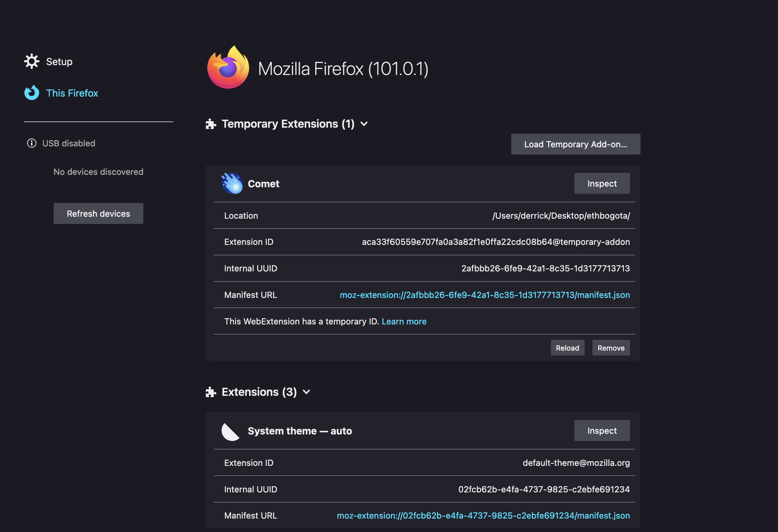Click the Extensions section puzzle piece icon
The width and height of the screenshot is (778, 532).
click(210, 392)
